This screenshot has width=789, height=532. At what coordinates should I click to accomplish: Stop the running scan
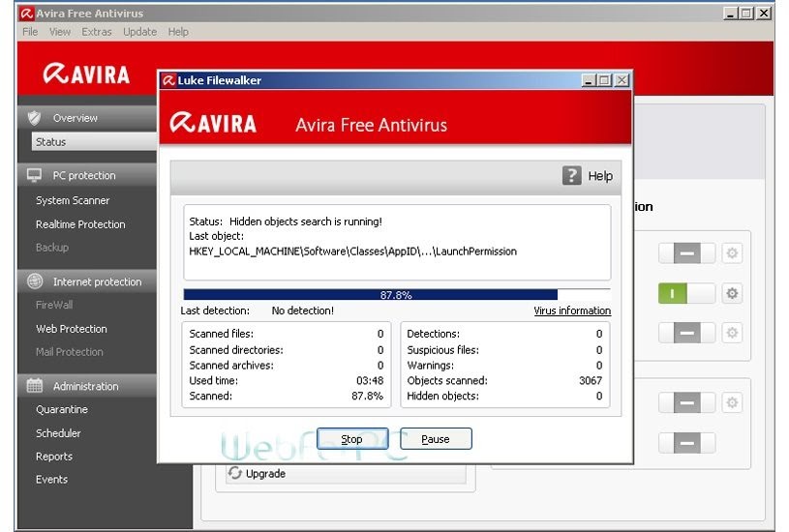352,439
